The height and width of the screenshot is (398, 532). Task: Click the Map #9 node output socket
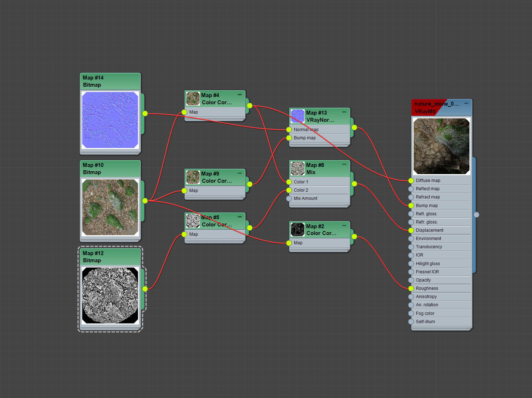[250, 184]
